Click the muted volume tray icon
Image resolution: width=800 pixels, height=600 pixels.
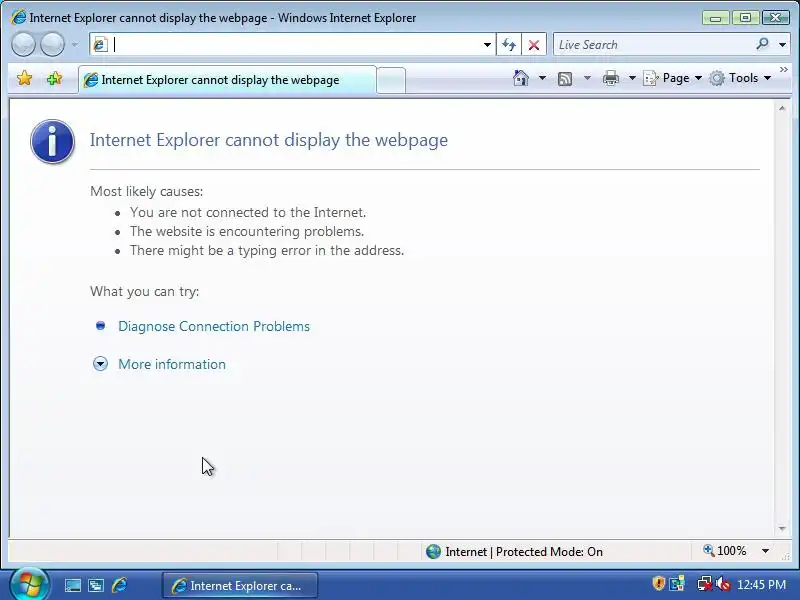(x=722, y=583)
